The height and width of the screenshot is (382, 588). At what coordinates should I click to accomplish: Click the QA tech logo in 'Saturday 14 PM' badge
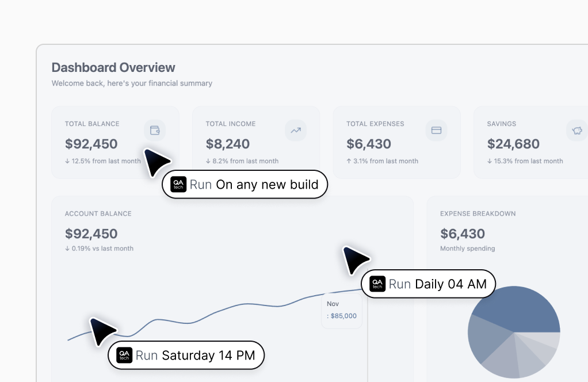click(x=124, y=355)
